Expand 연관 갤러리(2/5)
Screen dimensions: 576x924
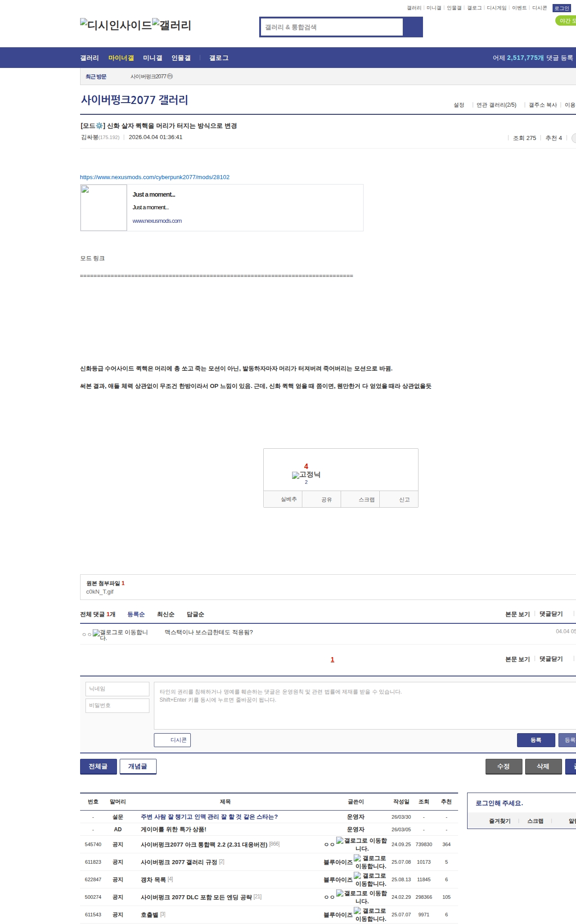pyautogui.click(x=496, y=105)
